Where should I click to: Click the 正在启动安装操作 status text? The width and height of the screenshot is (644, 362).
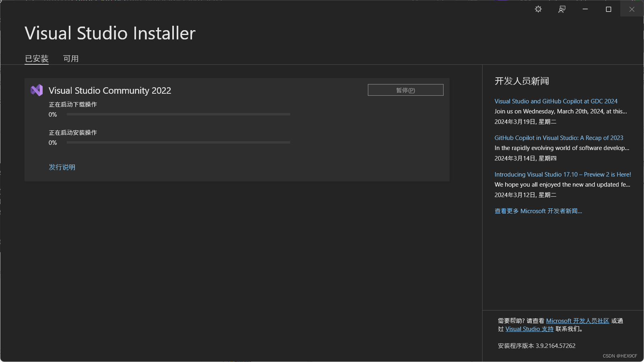(x=73, y=133)
